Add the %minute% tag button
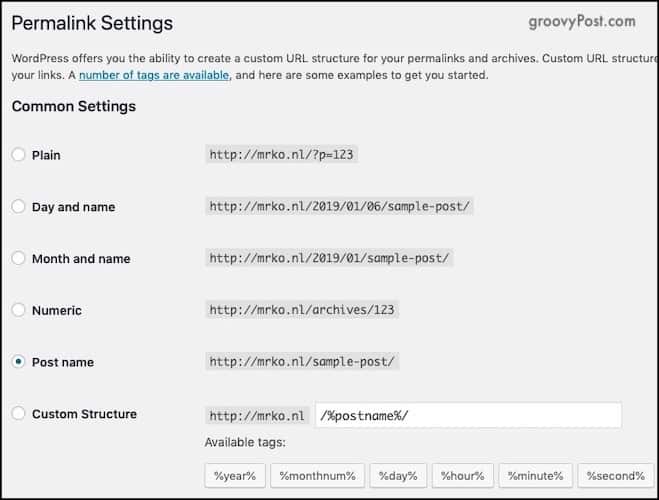This screenshot has width=659, height=500. tap(535, 476)
